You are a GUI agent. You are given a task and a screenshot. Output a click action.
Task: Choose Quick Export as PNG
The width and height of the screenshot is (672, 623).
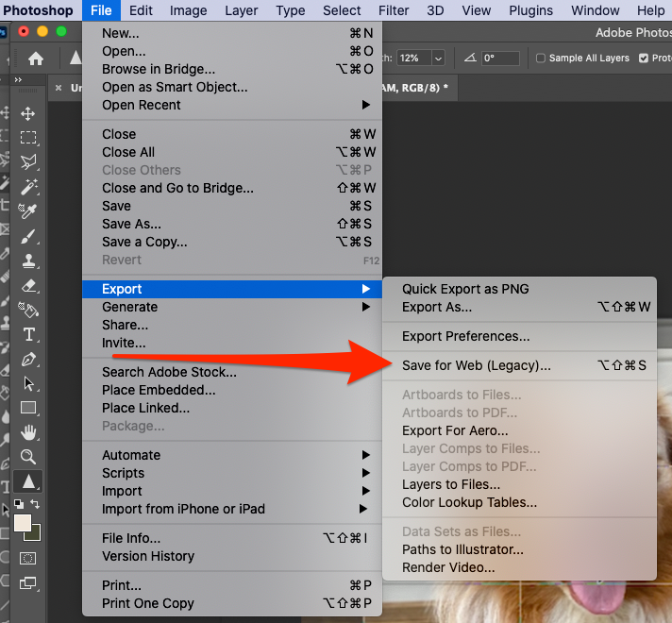pyautogui.click(x=519, y=289)
